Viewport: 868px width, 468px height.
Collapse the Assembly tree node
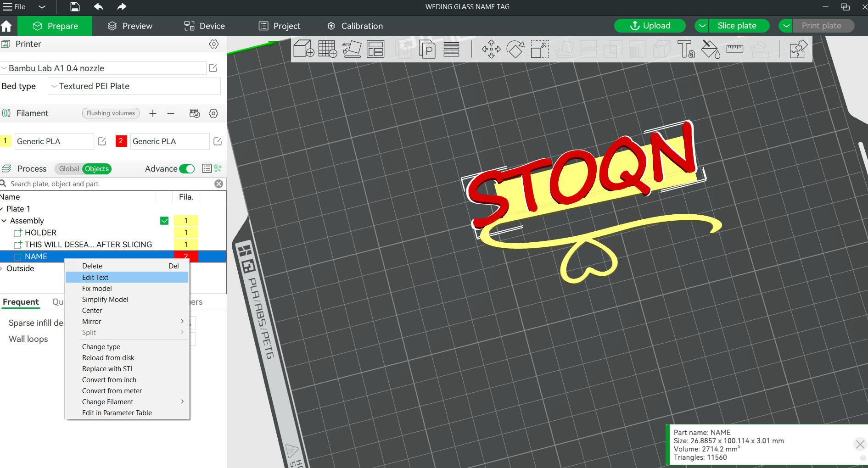tap(4, 221)
